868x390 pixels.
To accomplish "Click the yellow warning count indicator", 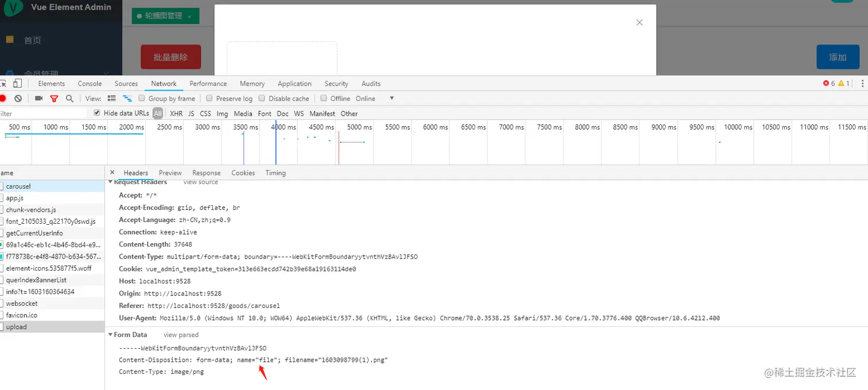I will (x=843, y=84).
